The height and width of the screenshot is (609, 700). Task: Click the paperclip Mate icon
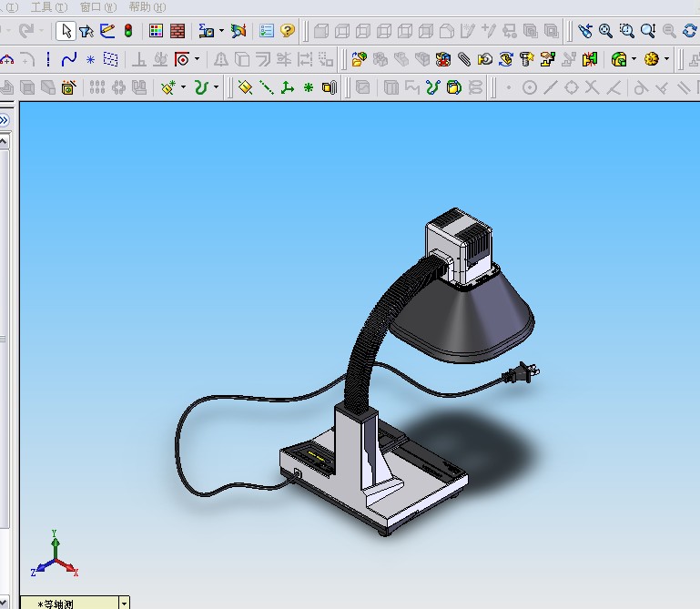464,59
